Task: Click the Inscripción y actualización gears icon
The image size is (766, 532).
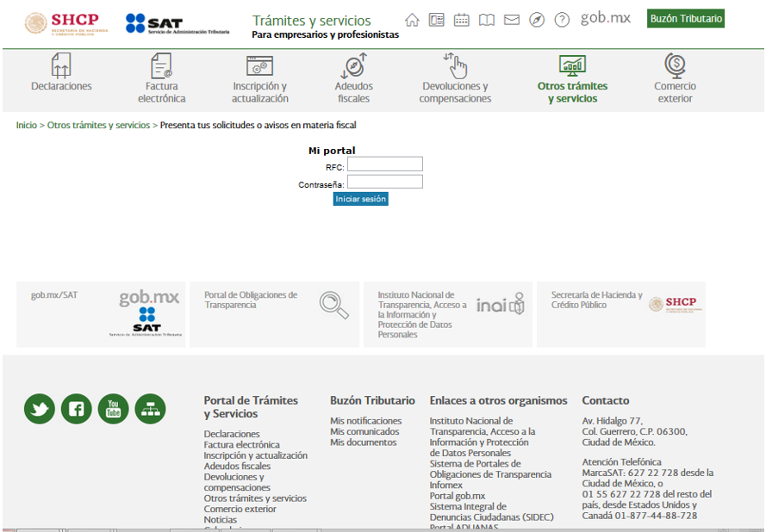Action: tap(259, 66)
